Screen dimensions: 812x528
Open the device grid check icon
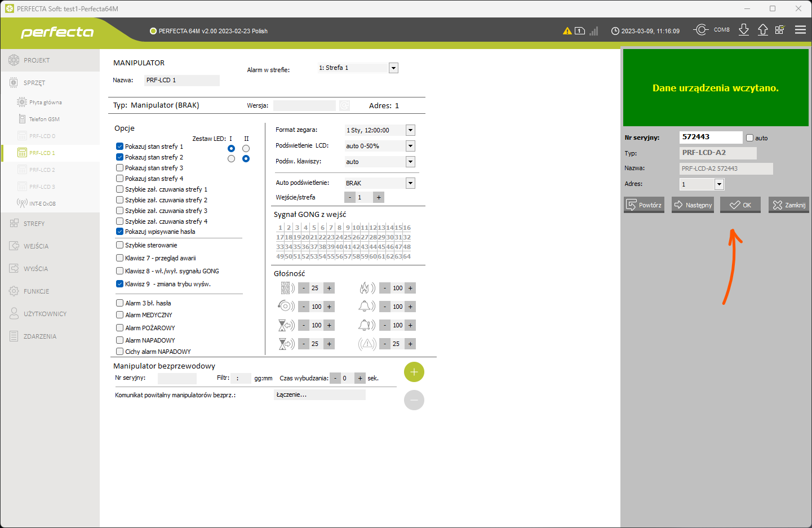tap(780, 30)
